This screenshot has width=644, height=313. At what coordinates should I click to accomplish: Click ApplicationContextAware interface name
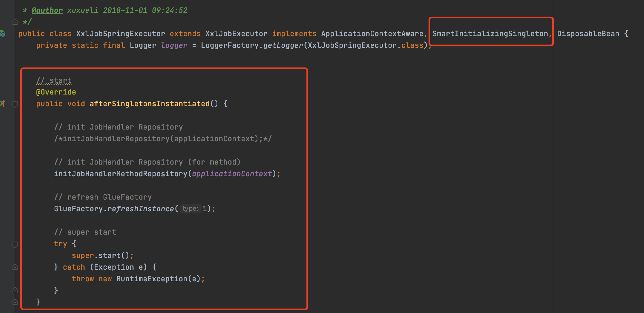(x=372, y=34)
